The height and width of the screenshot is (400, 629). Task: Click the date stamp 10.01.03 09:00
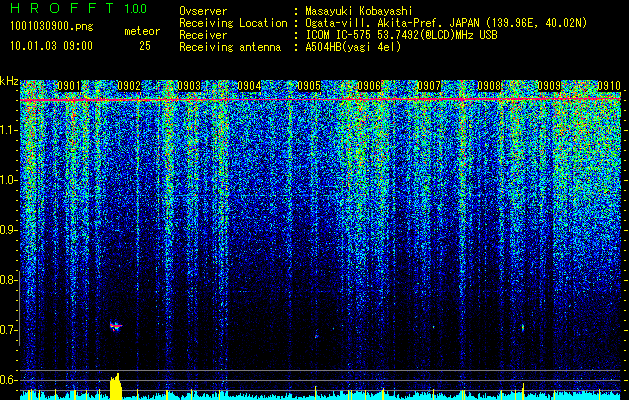51,46
